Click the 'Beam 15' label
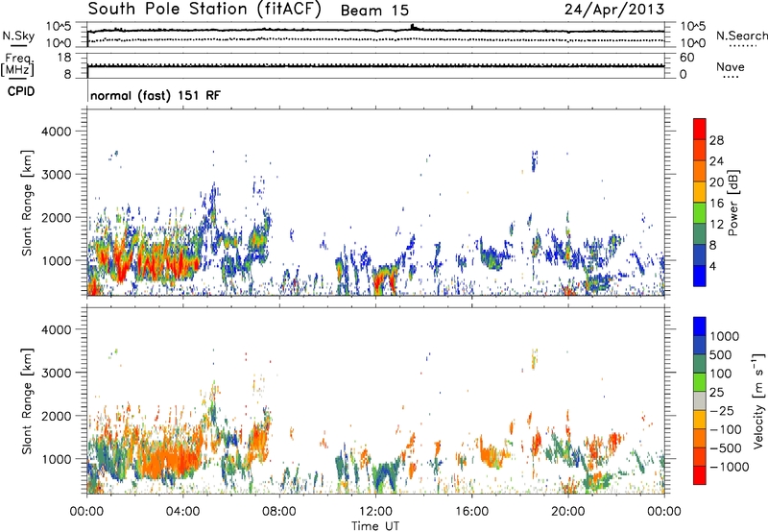The image size is (768, 532). [x=374, y=11]
